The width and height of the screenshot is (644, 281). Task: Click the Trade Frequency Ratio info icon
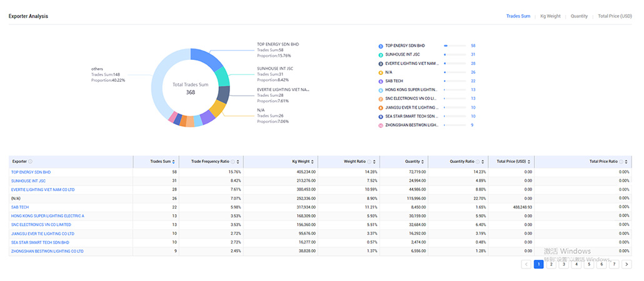pos(233,162)
